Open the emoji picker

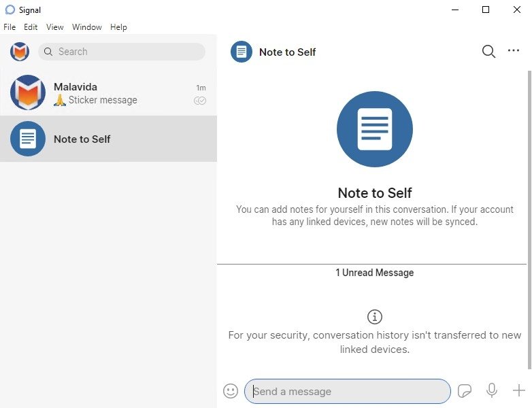coord(231,391)
